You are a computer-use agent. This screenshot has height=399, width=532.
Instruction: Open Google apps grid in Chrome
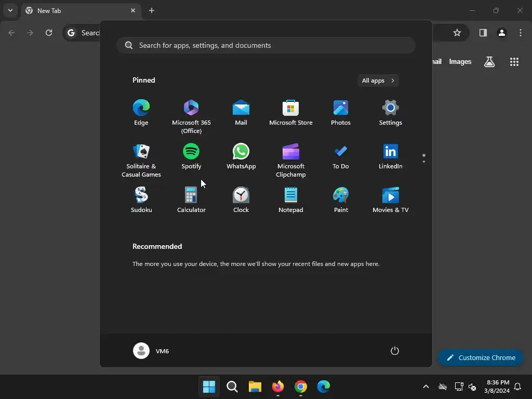(514, 62)
